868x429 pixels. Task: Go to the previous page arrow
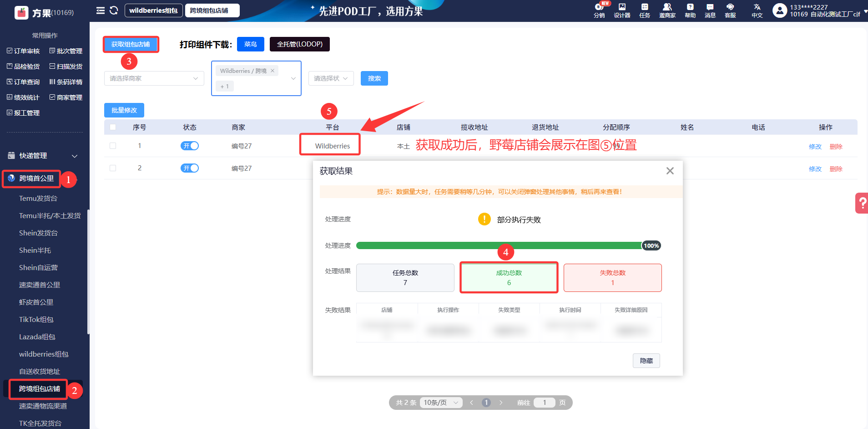coord(472,403)
